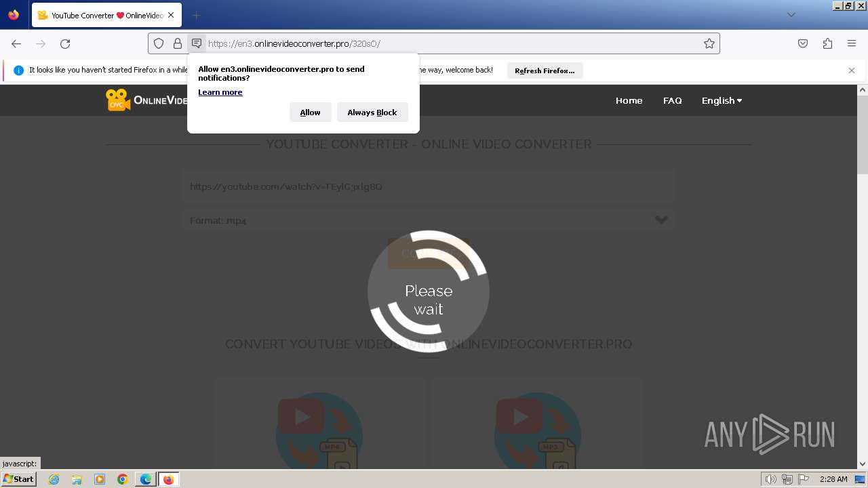Follow the Learn more link

(x=220, y=92)
